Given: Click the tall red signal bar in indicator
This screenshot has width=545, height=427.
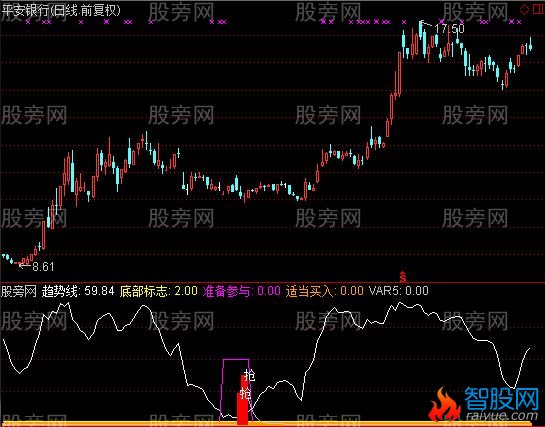Looking at the screenshot, I should pos(243,400).
